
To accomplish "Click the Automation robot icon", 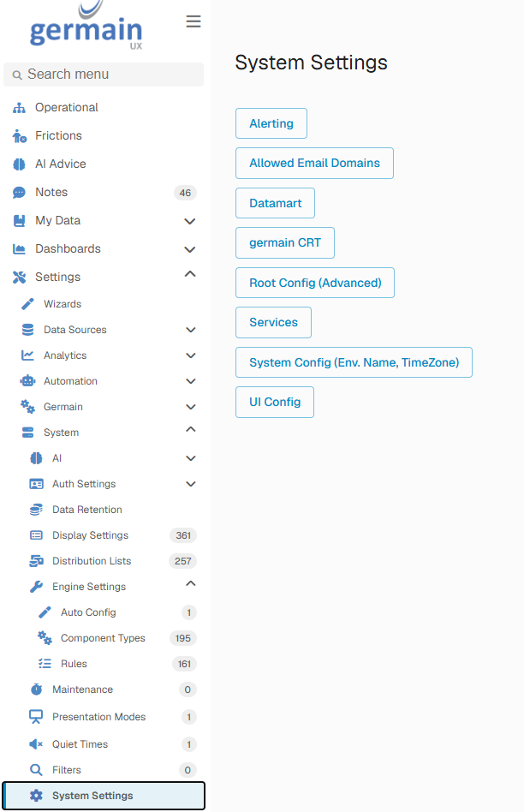I will tap(28, 381).
